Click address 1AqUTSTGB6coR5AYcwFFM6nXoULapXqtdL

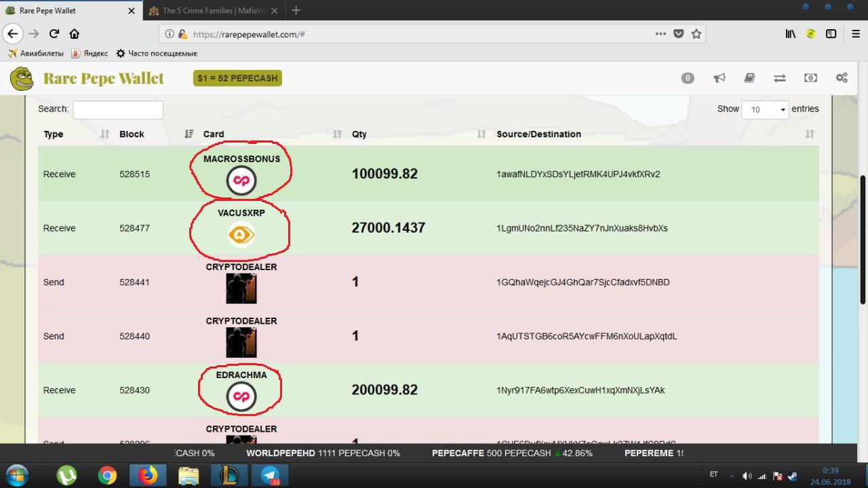click(x=587, y=336)
